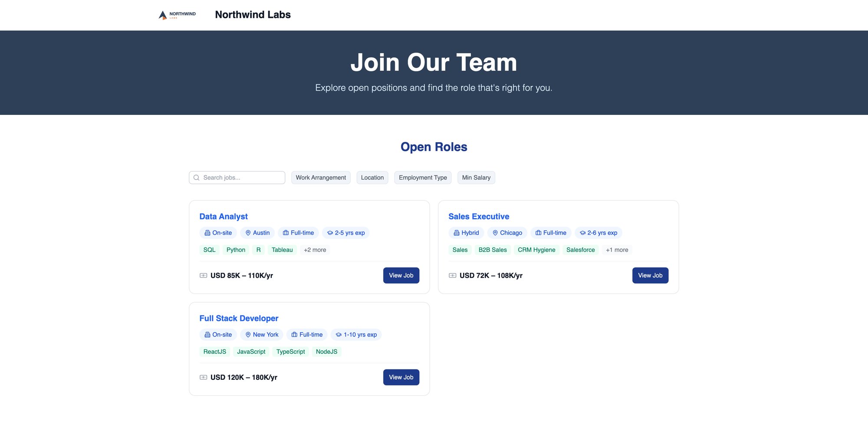The height and width of the screenshot is (444, 868).
Task: Open the Location filter dropdown
Action: pyautogui.click(x=372, y=178)
